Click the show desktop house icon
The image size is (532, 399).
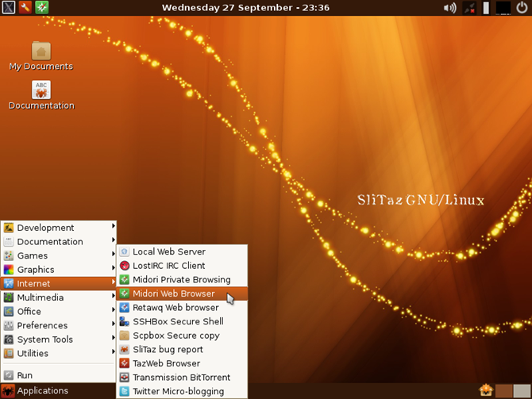click(x=486, y=390)
